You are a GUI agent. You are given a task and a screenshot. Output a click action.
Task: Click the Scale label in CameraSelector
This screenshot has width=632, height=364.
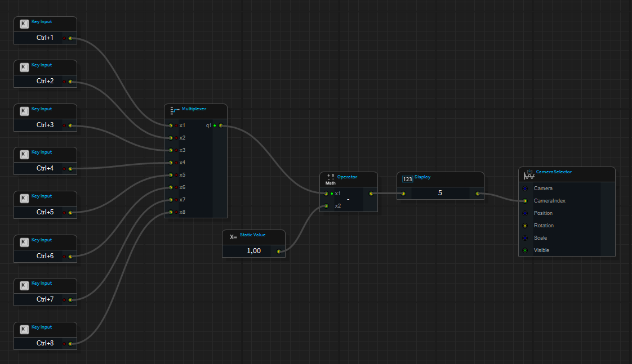[540, 238]
